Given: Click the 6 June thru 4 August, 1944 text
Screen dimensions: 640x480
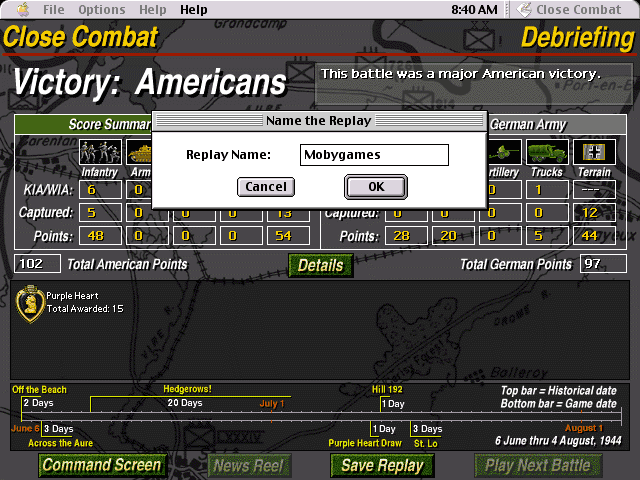Looking at the screenshot, I should [558, 441].
